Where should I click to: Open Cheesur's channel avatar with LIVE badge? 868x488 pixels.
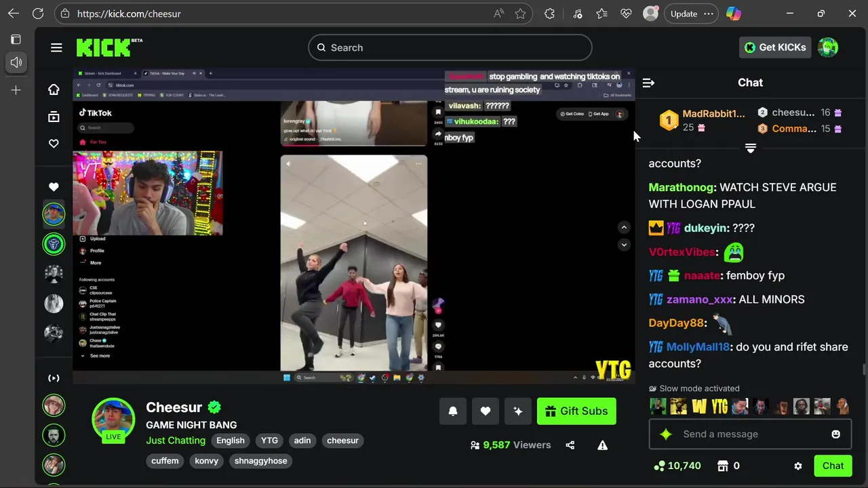[x=113, y=421]
